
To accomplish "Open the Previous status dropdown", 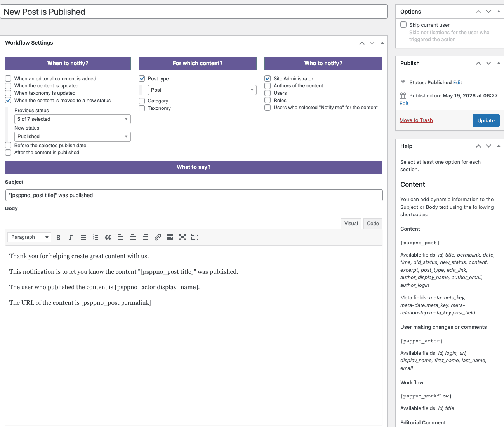I will tap(73, 119).
